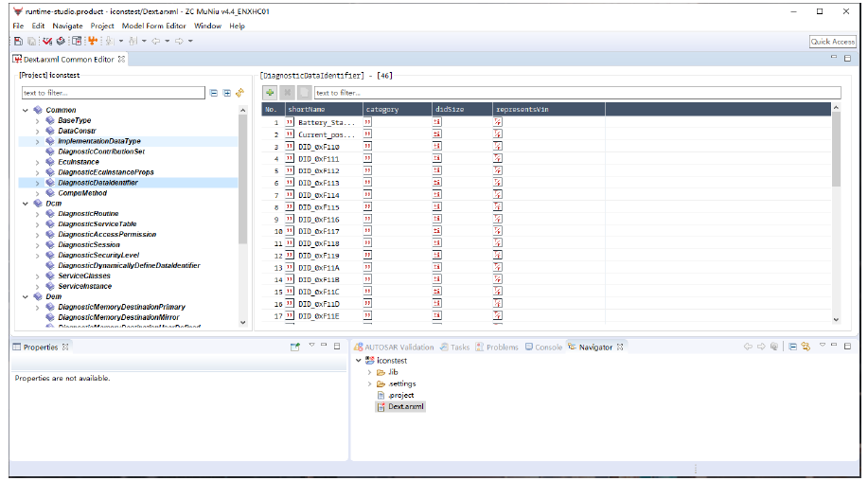Minimize the Dext.arxml editor area
The height and width of the screenshot is (481, 868).
834,58
